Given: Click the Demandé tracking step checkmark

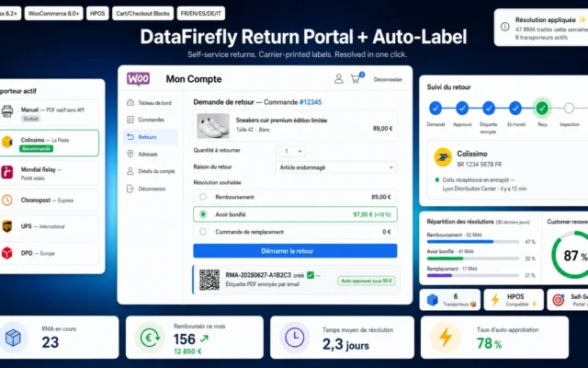Looking at the screenshot, I should point(435,109).
